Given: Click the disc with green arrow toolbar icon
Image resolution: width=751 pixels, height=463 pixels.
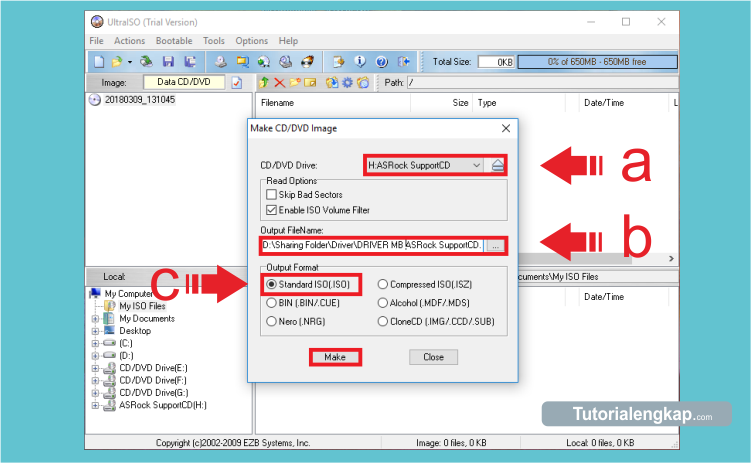Looking at the screenshot, I should pyautogui.click(x=264, y=61).
